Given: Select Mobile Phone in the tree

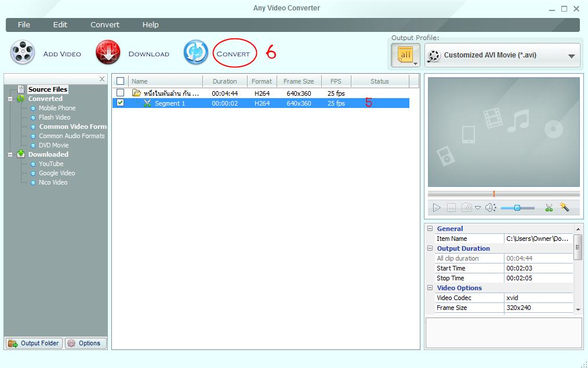Looking at the screenshot, I should click(x=57, y=108).
